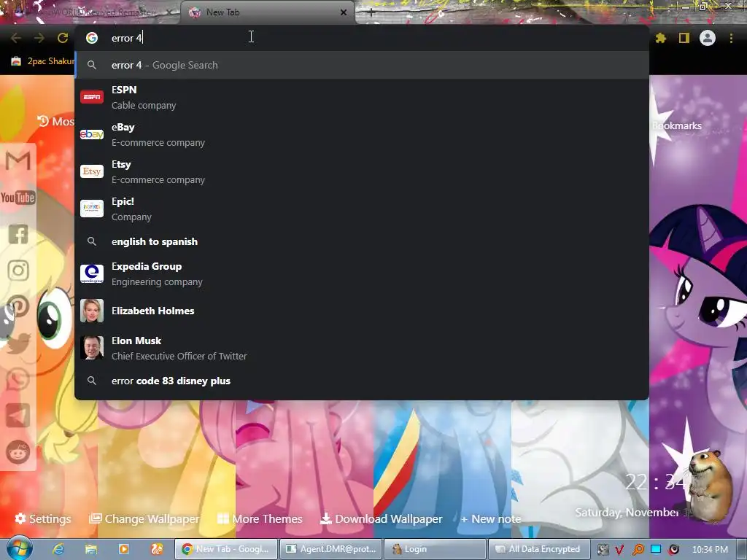Switch to the New Tab browser tab
The height and width of the screenshot is (560, 747).
tap(267, 13)
